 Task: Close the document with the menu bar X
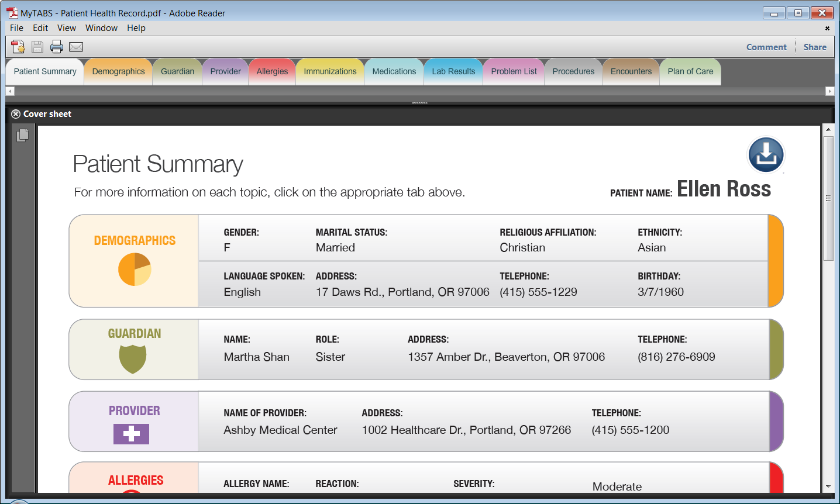click(827, 28)
